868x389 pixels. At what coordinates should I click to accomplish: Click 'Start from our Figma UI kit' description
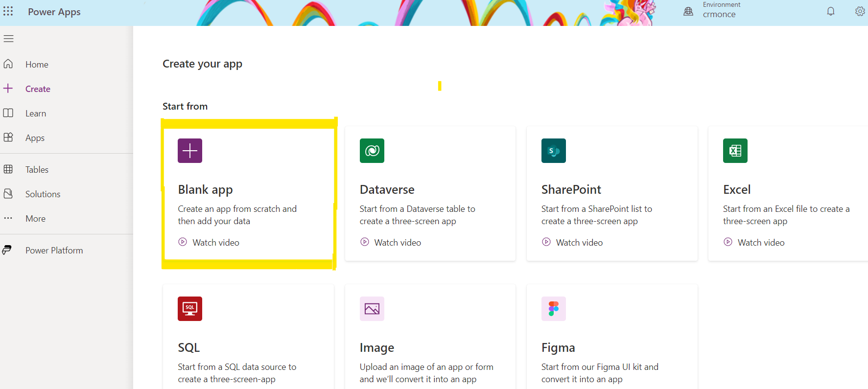pyautogui.click(x=600, y=373)
